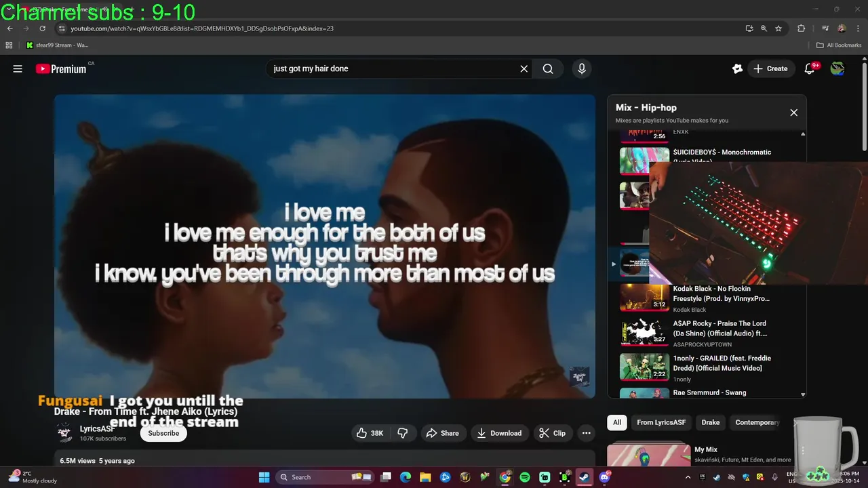Viewport: 868px width, 488px height.
Task: Go back with the browser back arrow
Action: pyautogui.click(x=9, y=28)
